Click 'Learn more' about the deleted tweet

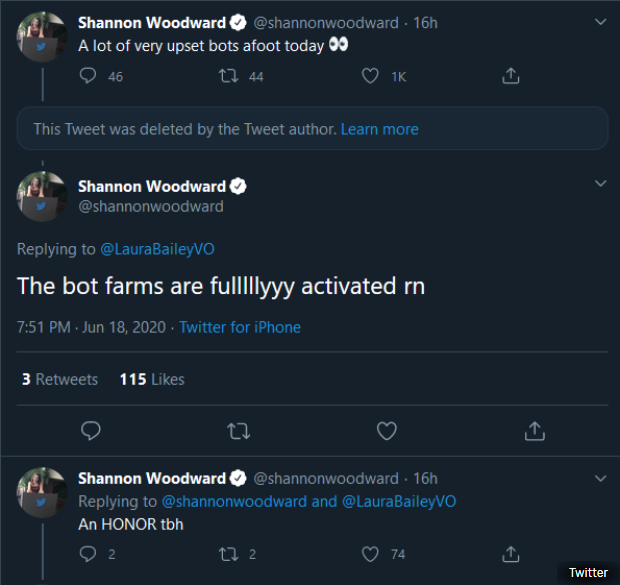click(x=379, y=129)
